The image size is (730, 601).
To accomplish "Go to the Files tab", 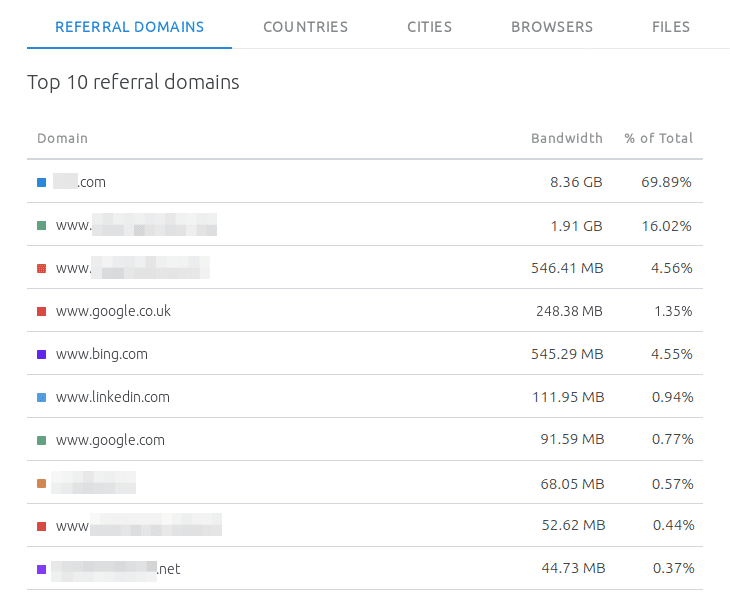I will pyautogui.click(x=670, y=27).
